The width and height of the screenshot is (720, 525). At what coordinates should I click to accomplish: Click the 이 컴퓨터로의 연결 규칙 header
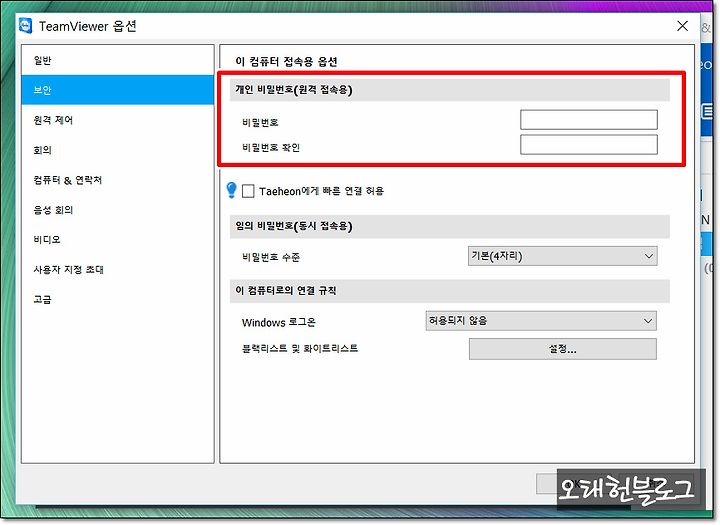point(450,291)
